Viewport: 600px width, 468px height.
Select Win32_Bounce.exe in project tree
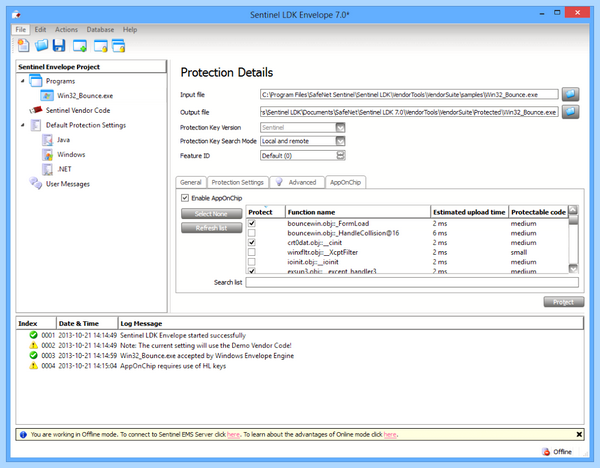(85, 96)
